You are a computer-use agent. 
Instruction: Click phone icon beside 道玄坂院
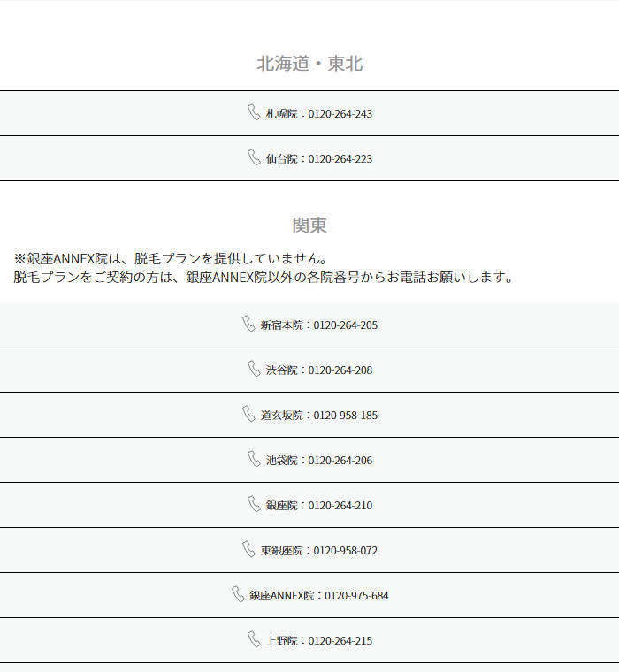pyautogui.click(x=248, y=414)
